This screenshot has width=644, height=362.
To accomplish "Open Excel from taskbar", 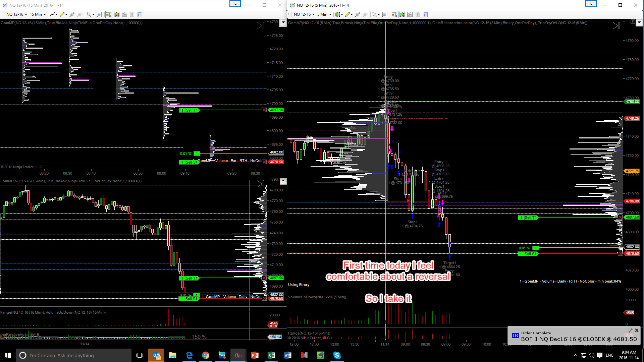I will 271,355.
